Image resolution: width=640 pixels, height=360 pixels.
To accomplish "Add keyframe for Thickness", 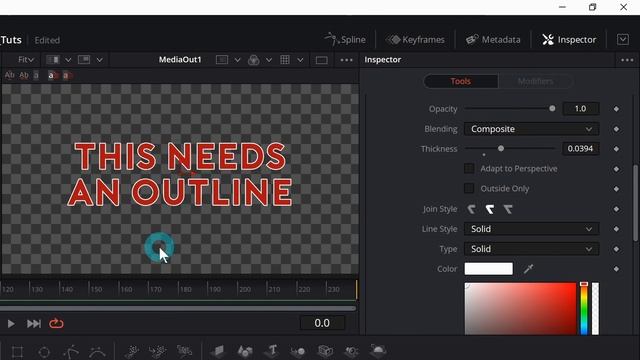I will click(x=616, y=149).
